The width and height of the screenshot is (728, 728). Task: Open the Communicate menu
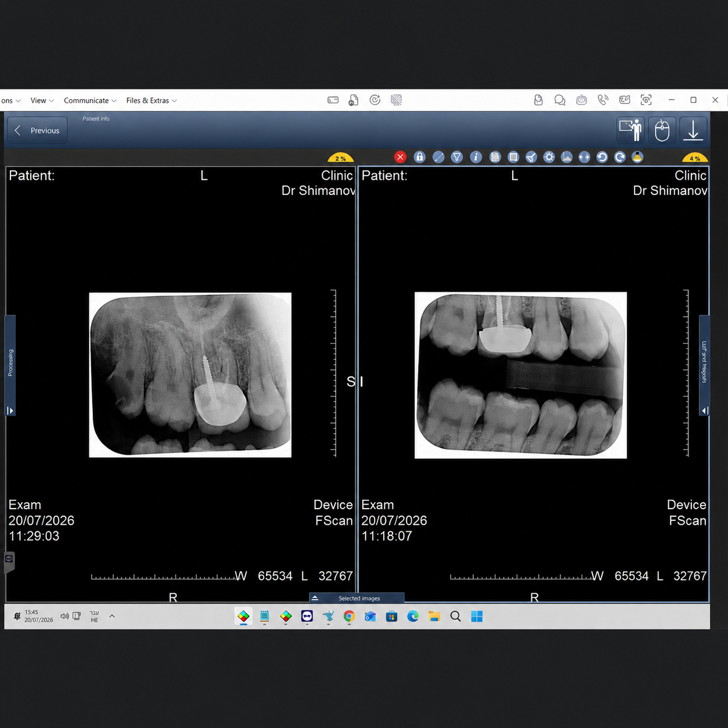[90, 100]
